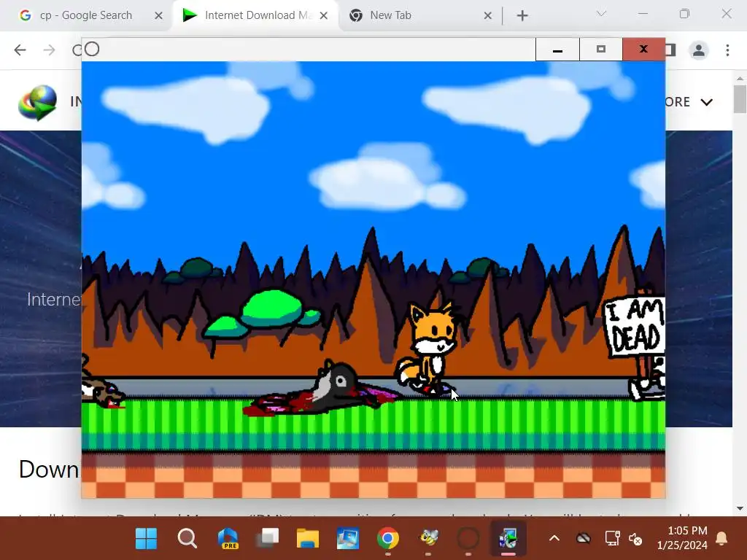Open Internet Download Manager taskbar icon
Viewport: 747px width, 560px height.
coord(508,539)
